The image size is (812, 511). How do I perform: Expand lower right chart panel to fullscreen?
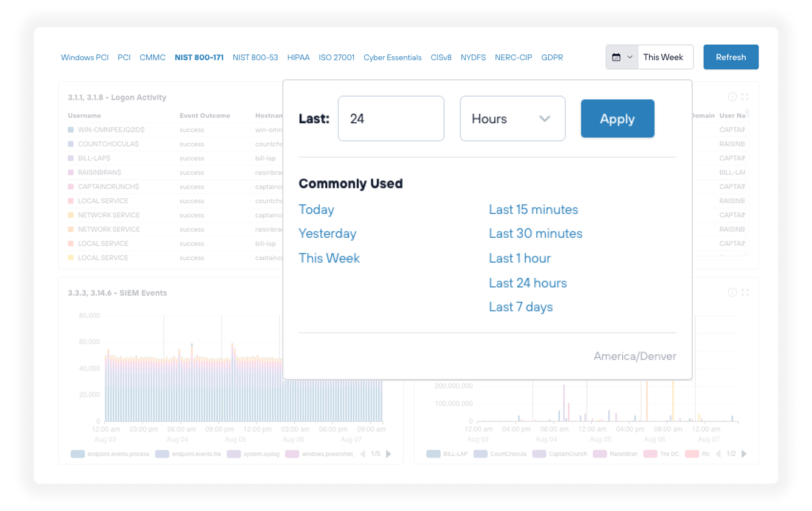pyautogui.click(x=745, y=293)
